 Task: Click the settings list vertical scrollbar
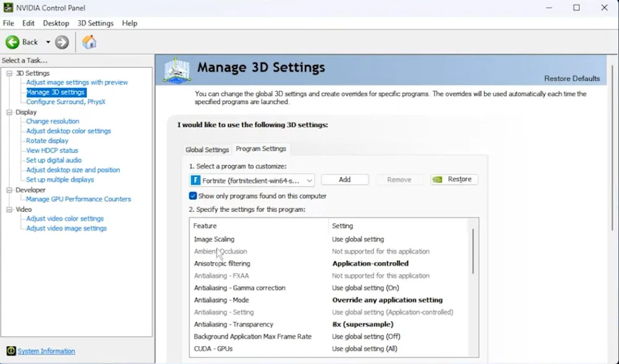click(473, 250)
